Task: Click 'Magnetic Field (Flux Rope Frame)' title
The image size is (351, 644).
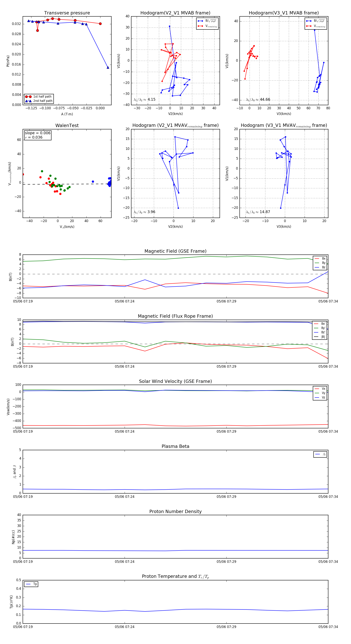Action: pyautogui.click(x=175, y=316)
